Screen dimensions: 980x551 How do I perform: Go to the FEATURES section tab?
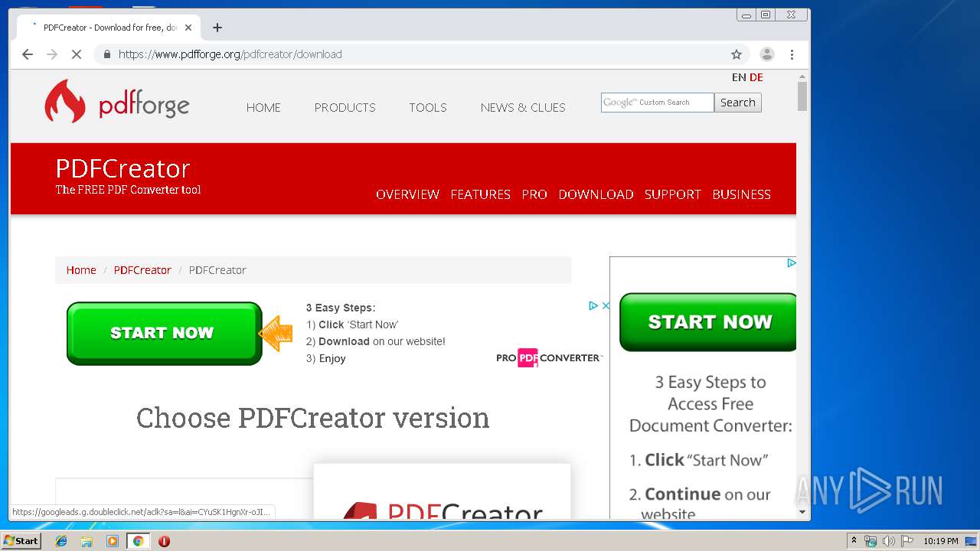[480, 194]
